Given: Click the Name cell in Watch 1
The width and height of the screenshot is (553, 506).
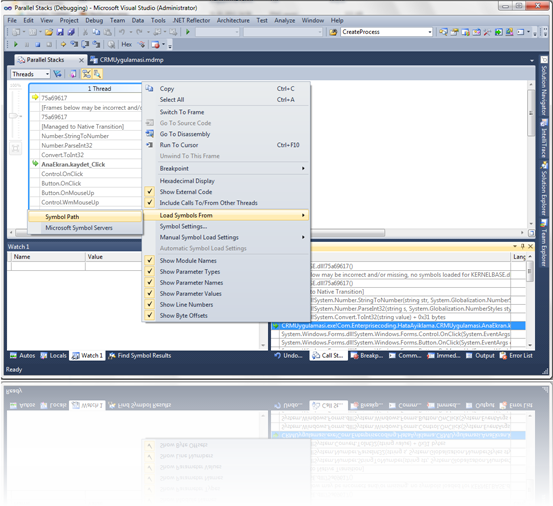Looking at the screenshot, I should 48,266.
